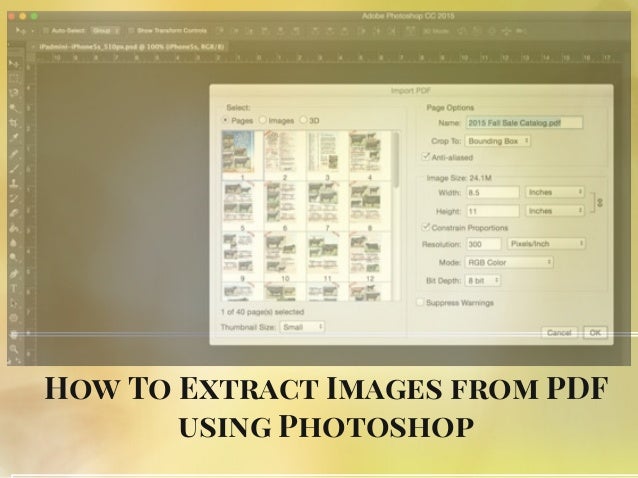
Task: Select the Dodge tool
Action: tap(14, 258)
